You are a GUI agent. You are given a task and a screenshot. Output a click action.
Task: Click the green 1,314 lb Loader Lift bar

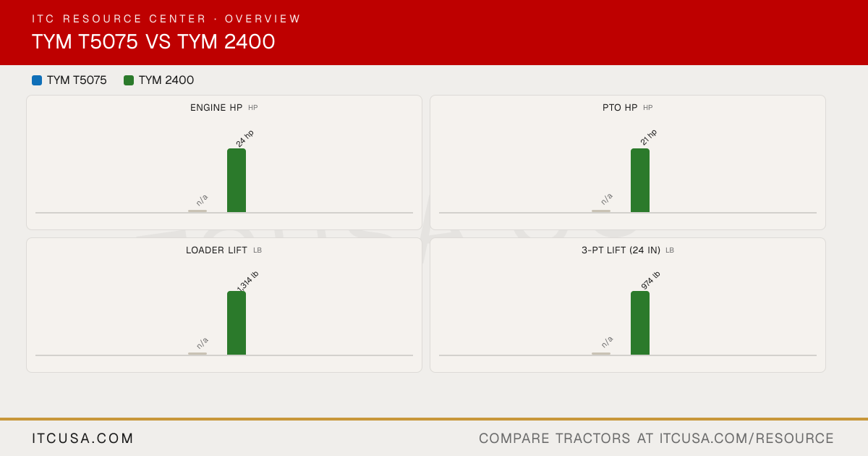click(x=237, y=323)
